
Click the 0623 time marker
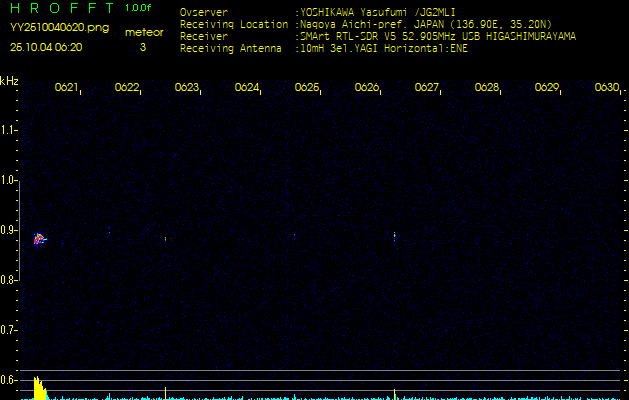tap(187, 87)
